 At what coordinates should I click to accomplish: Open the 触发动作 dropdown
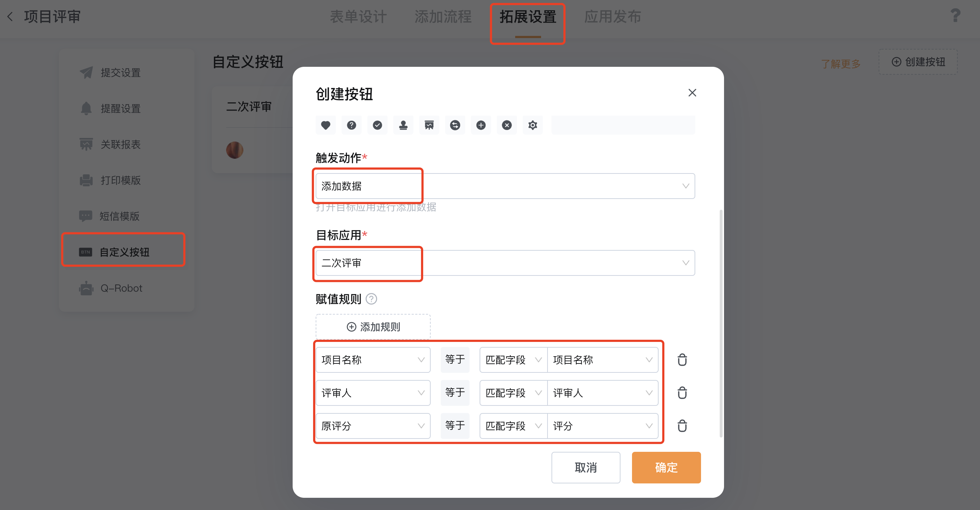tap(505, 186)
